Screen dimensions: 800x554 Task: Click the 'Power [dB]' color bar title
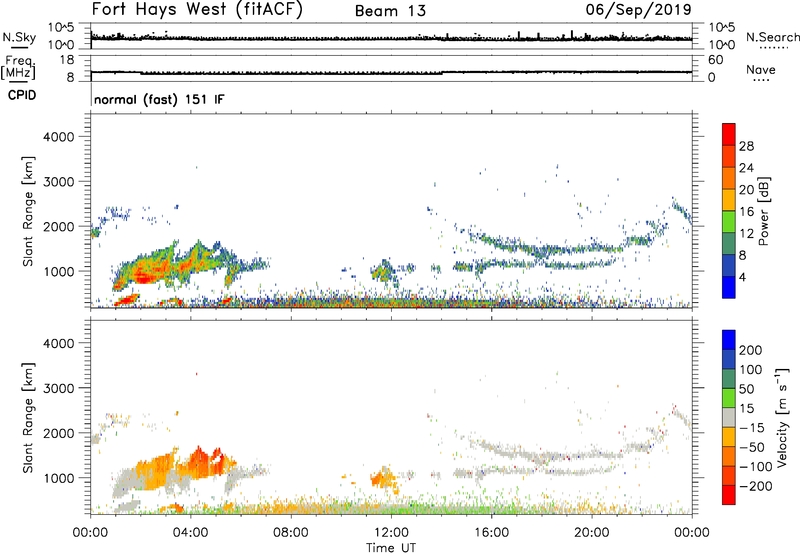point(764,211)
